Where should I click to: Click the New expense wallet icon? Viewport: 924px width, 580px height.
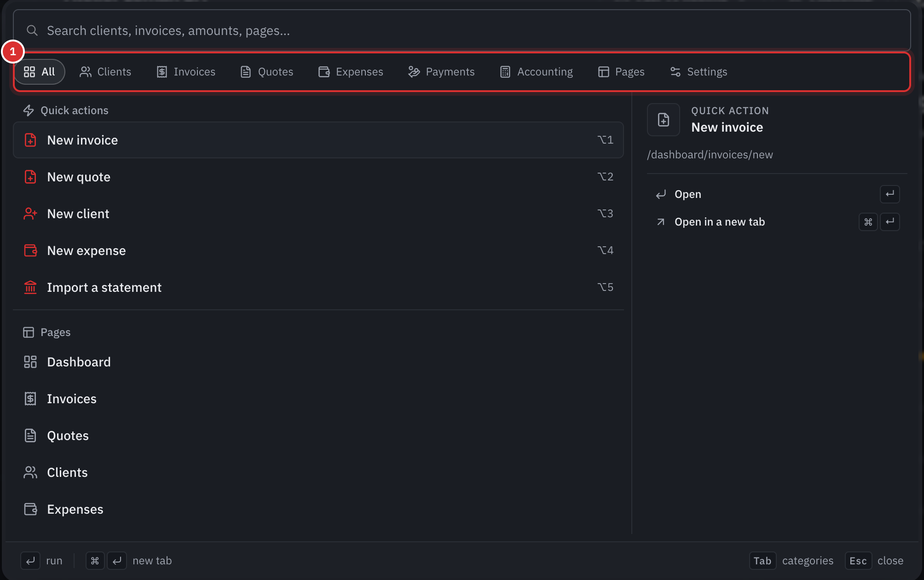click(30, 250)
